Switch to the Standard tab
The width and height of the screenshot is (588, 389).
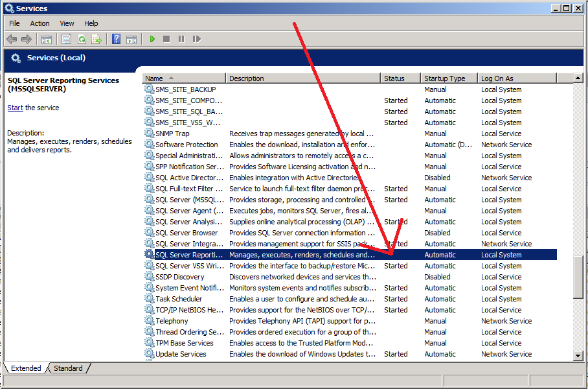[x=68, y=368]
